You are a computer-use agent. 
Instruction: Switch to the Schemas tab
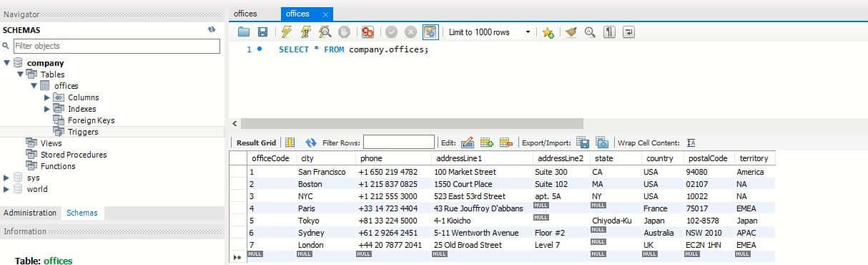(82, 213)
